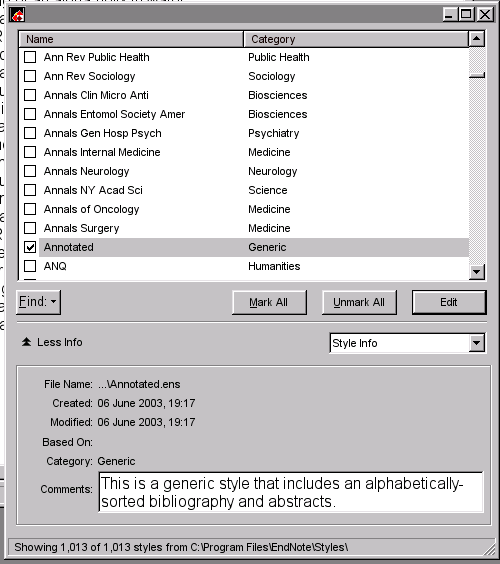Click the Generic category cell in Annotated row

[x=267, y=247]
